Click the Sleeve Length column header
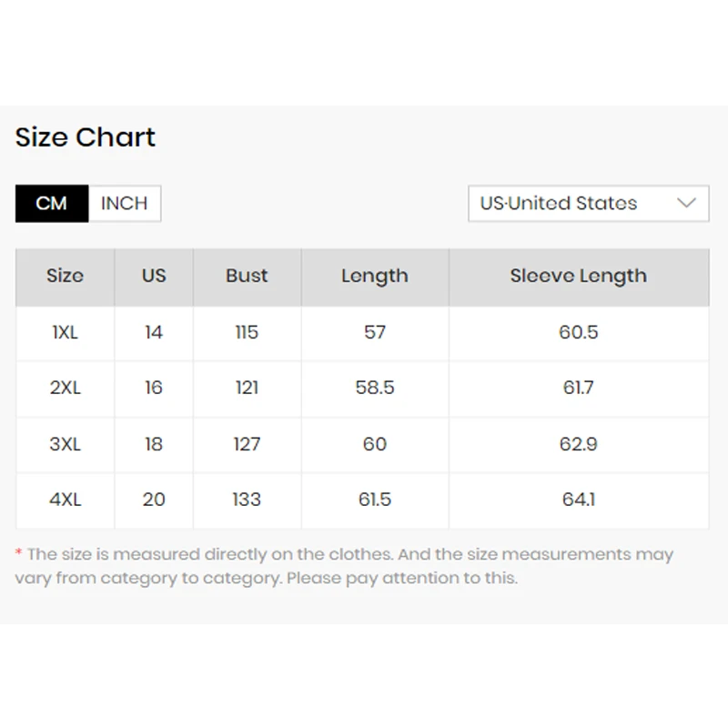The image size is (728, 728). tap(579, 277)
